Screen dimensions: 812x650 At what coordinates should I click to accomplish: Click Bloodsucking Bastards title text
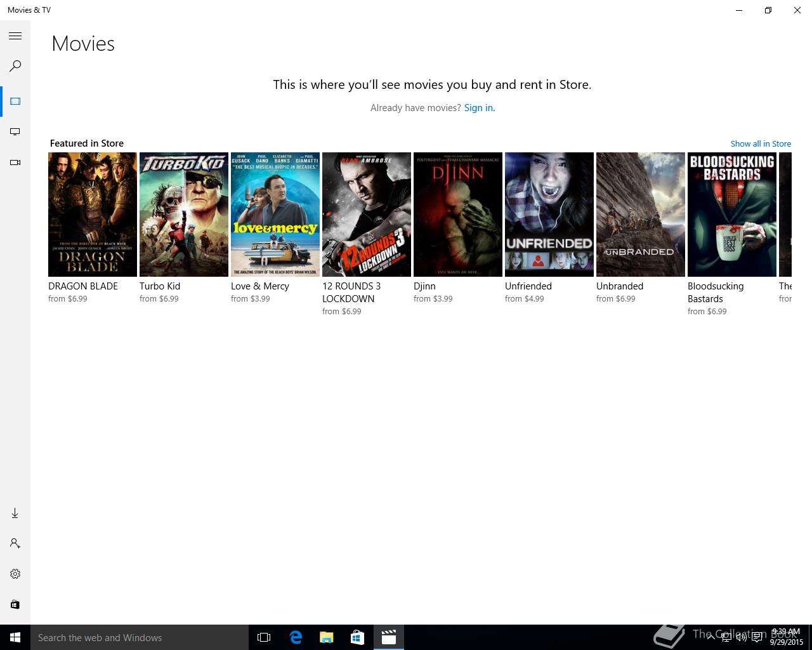point(716,293)
